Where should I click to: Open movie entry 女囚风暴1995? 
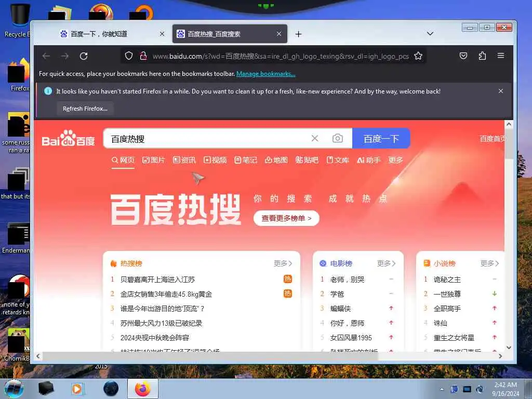(x=351, y=338)
